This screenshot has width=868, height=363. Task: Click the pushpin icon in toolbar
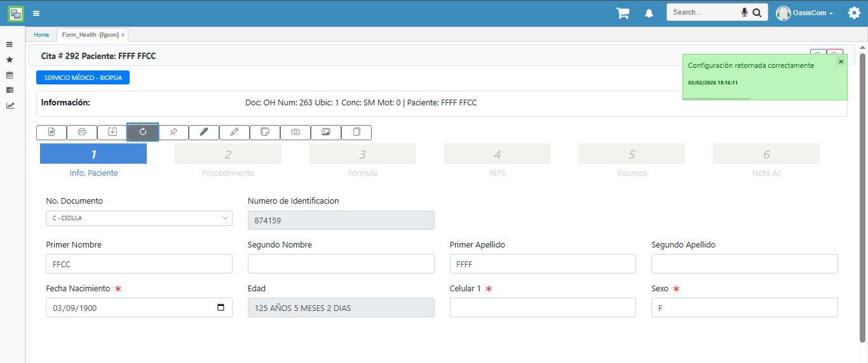click(173, 132)
